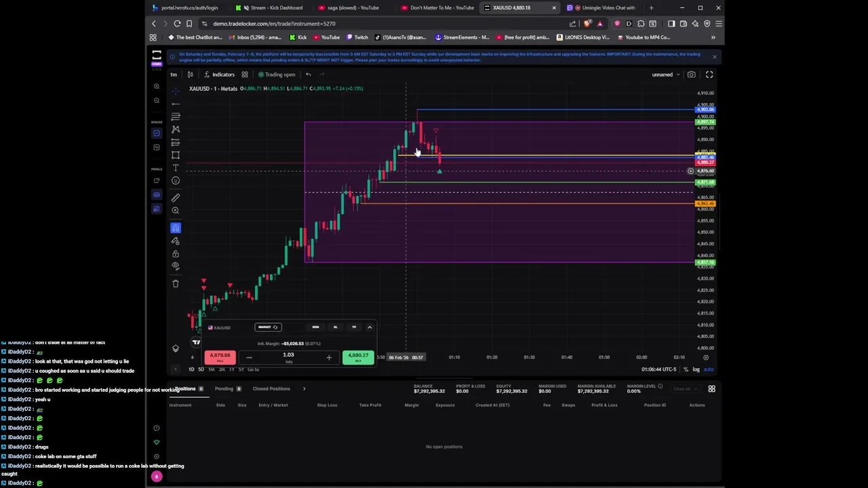
Task: Select the crosshair cursor tool
Action: [176, 90]
